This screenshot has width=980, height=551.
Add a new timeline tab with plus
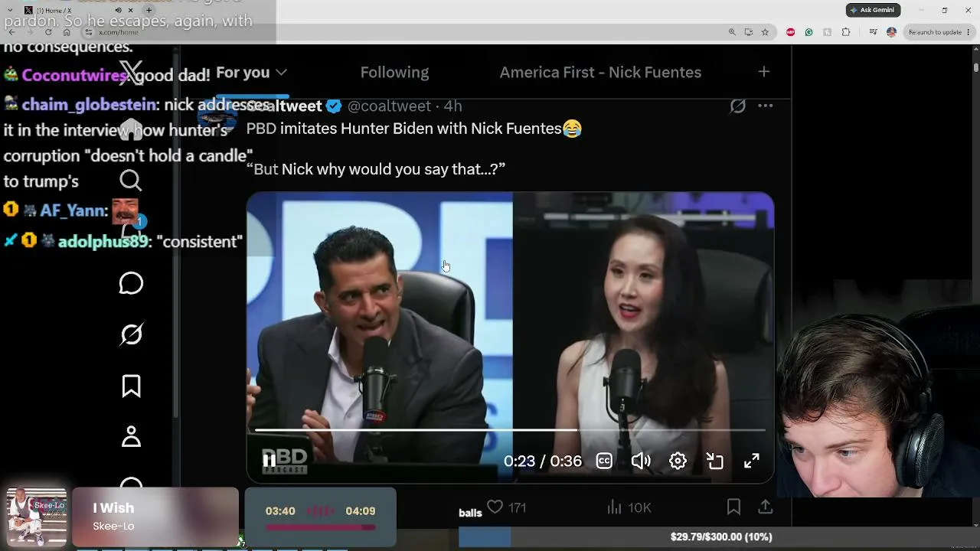tap(763, 72)
